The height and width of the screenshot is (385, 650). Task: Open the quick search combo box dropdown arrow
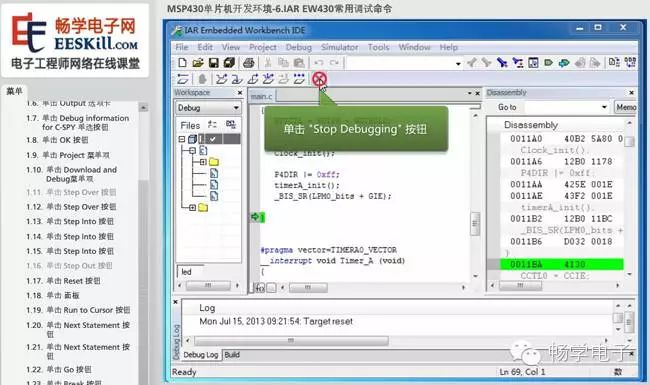(x=458, y=63)
